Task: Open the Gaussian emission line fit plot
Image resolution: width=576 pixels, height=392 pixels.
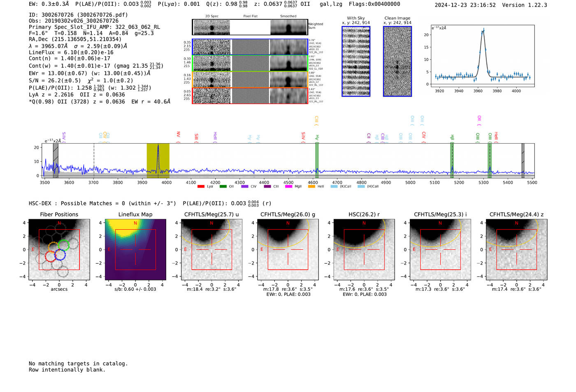Action: click(483, 56)
